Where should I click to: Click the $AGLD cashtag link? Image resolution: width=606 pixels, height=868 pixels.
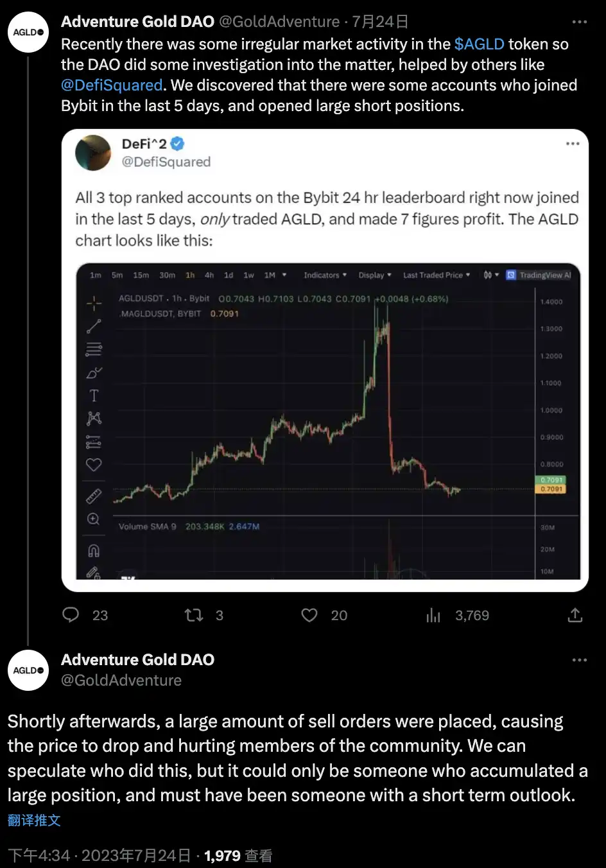[x=479, y=44]
